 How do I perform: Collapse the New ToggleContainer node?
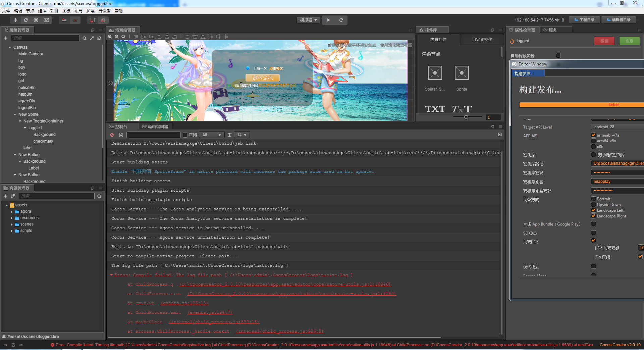pos(20,121)
